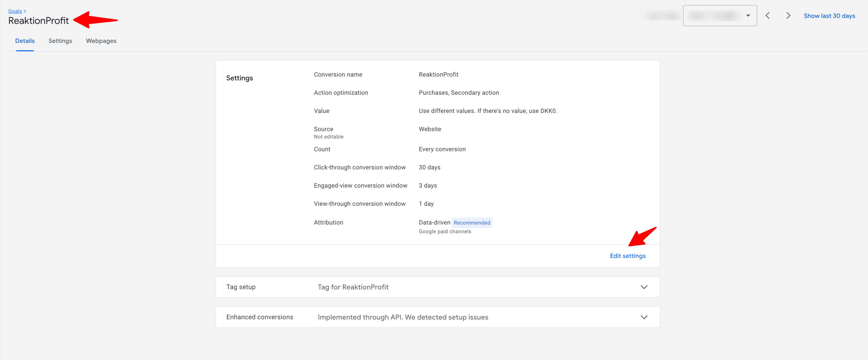
Task: Open the Webpages tab
Action: 101,41
